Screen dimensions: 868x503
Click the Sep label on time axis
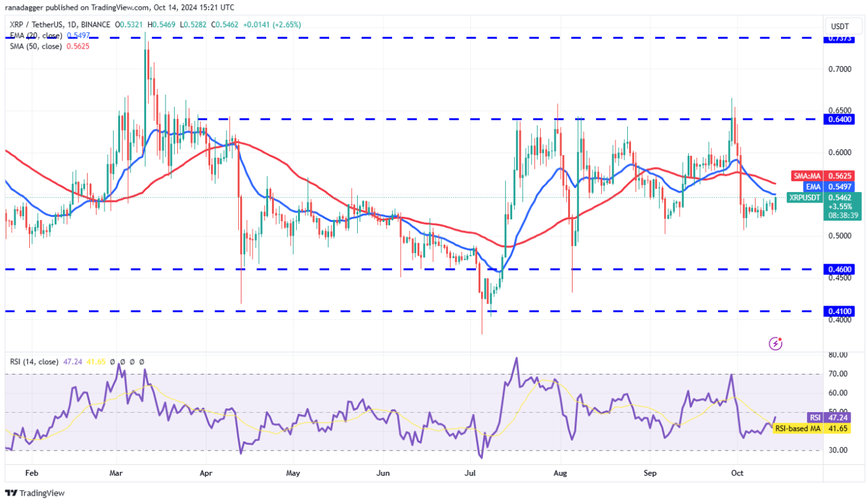[x=651, y=474]
